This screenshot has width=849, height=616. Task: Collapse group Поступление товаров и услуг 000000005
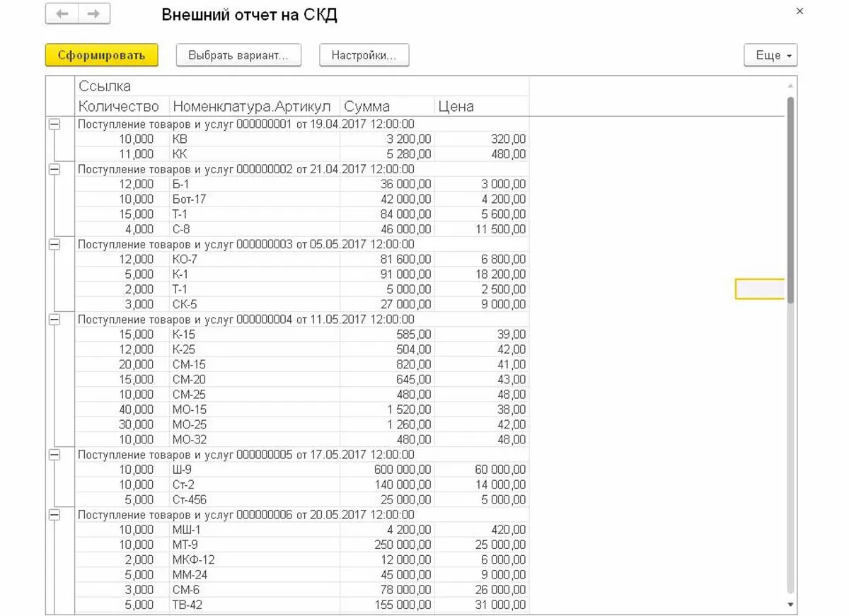coord(54,455)
